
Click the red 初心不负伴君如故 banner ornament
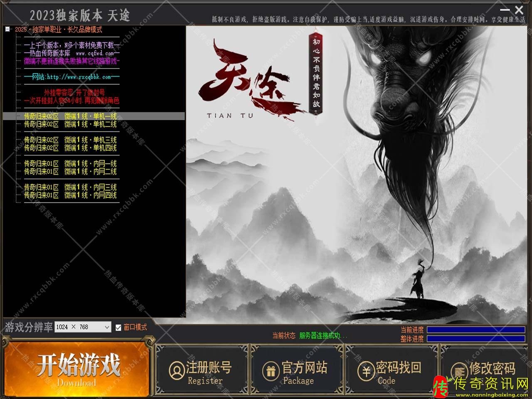(x=315, y=73)
